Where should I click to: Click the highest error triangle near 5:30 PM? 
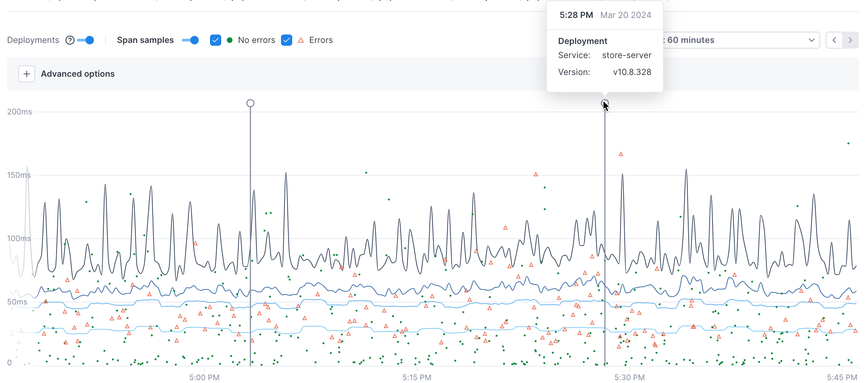pyautogui.click(x=621, y=154)
